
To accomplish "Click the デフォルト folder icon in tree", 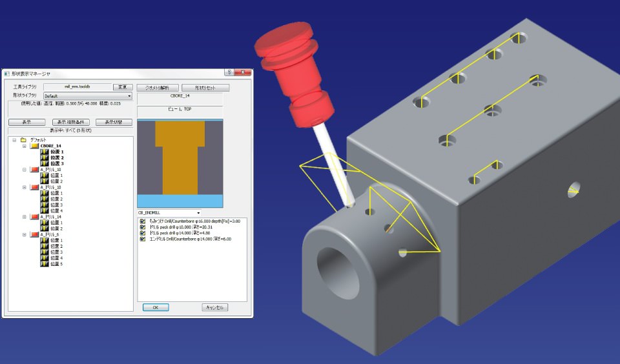I will coord(23,139).
